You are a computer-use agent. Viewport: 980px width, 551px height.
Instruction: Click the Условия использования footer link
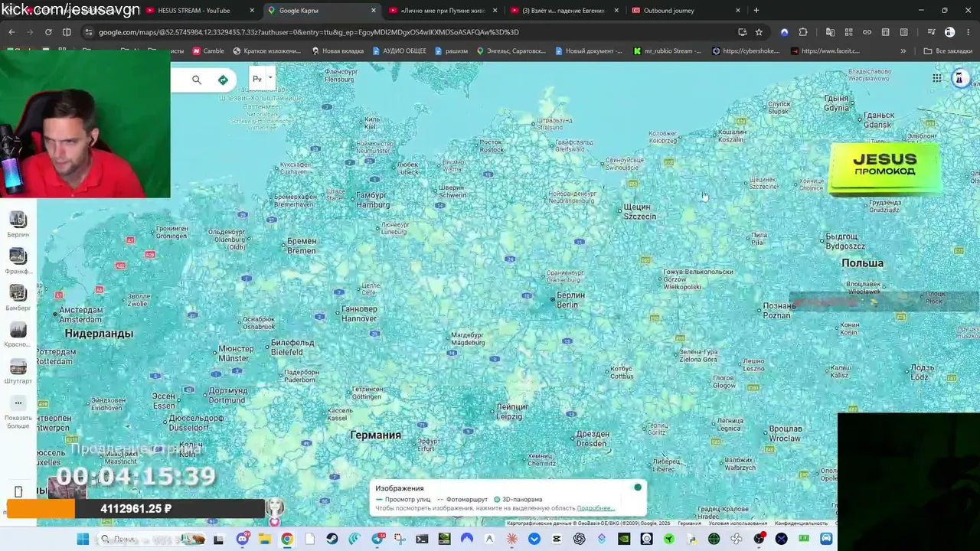tap(737, 523)
